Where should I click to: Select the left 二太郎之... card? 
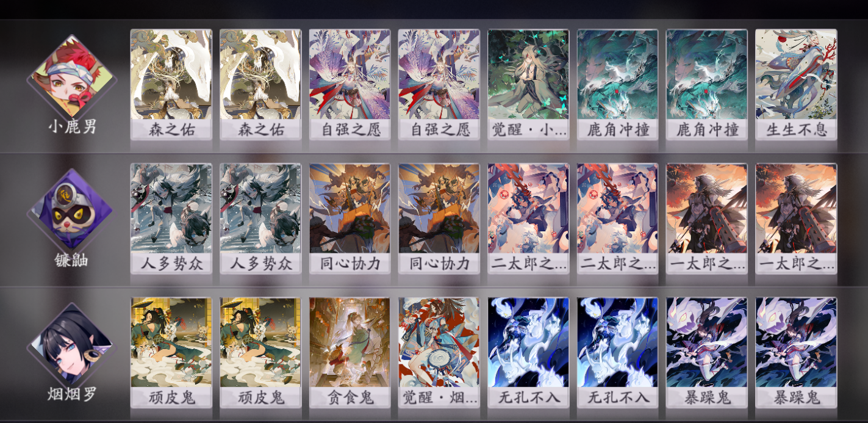pos(528,219)
